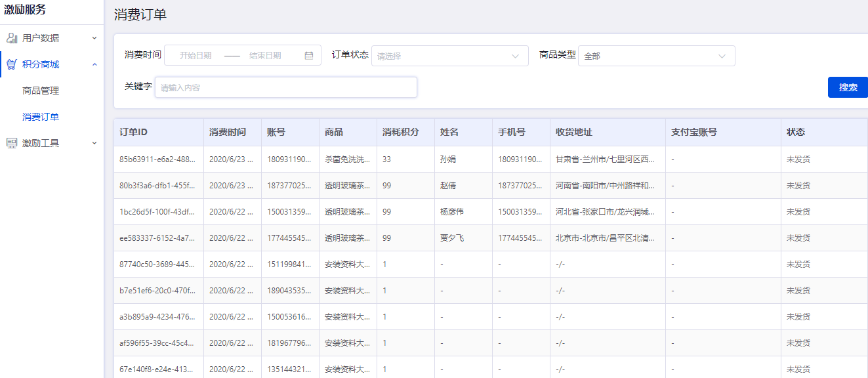
Task: Open 商品管理 in the sidebar
Action: coord(41,91)
